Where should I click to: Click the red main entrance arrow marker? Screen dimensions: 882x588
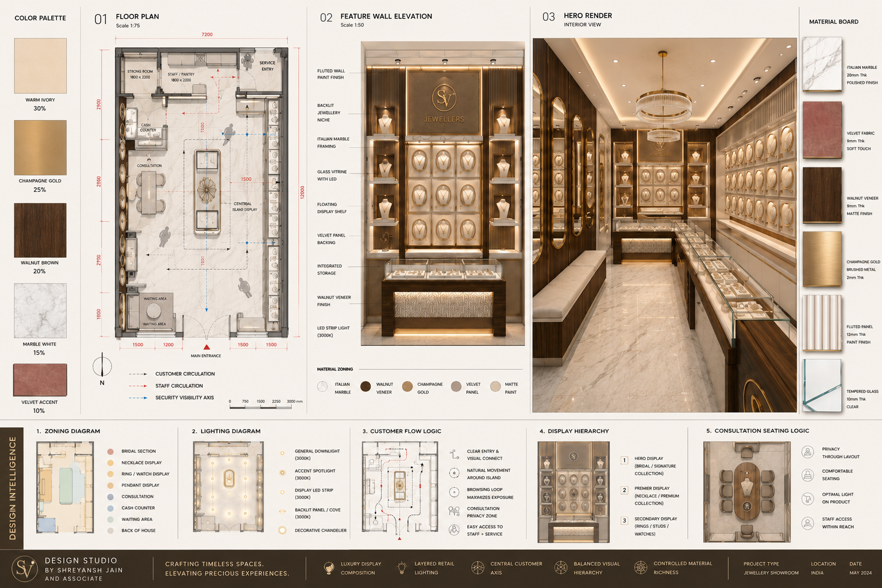207,347
